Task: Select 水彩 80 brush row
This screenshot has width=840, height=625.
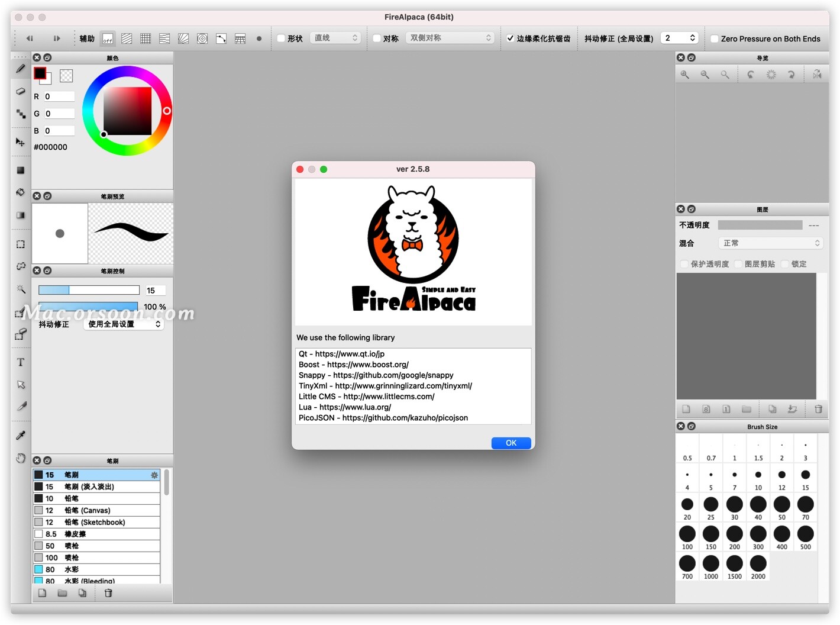Action: 96,569
